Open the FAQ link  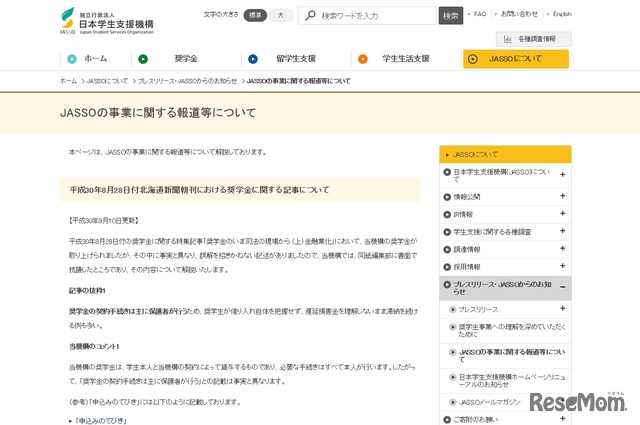click(480, 14)
